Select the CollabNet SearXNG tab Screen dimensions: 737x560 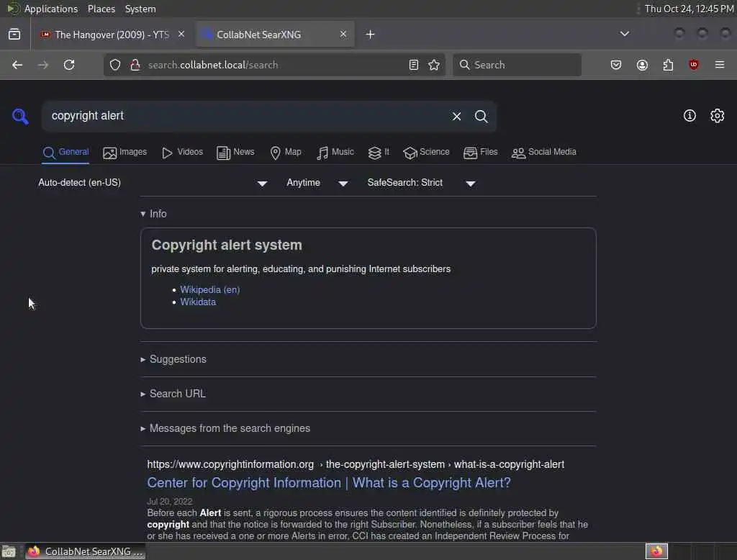coord(275,35)
